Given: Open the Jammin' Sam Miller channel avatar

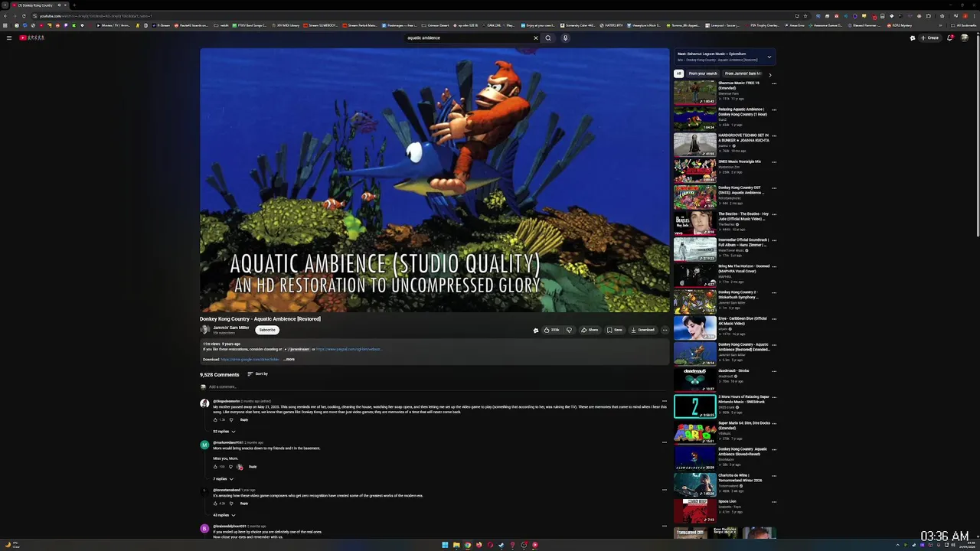Looking at the screenshot, I should click(204, 330).
